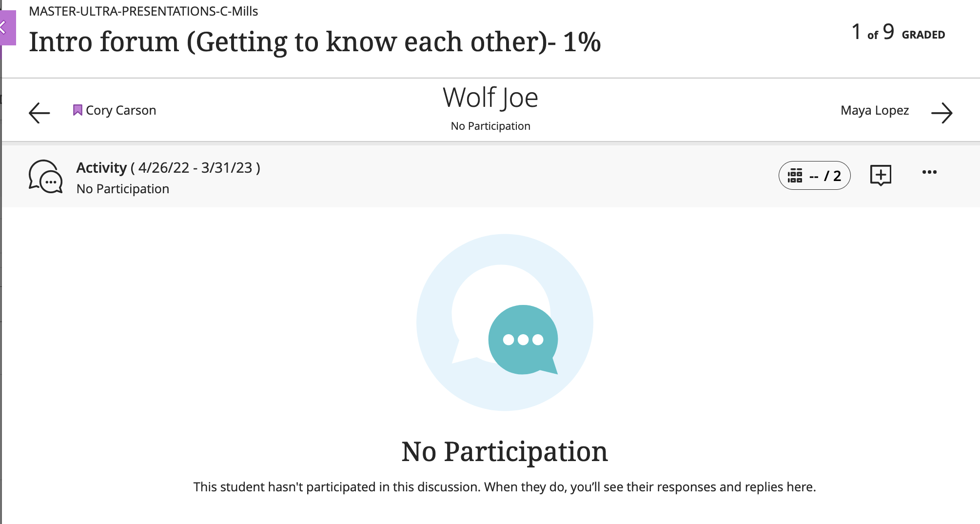This screenshot has height=524, width=980.
Task: Go to previous student with left arrow
Action: (39, 113)
